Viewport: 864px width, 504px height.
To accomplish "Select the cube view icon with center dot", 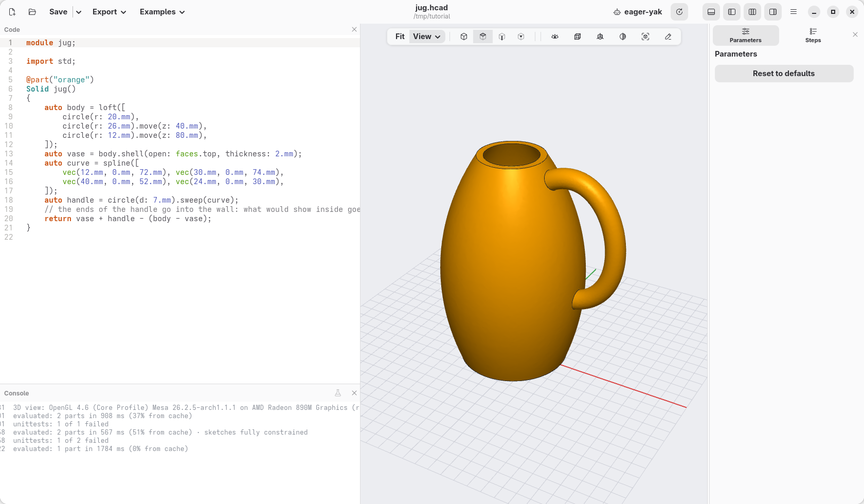I will coord(521,37).
